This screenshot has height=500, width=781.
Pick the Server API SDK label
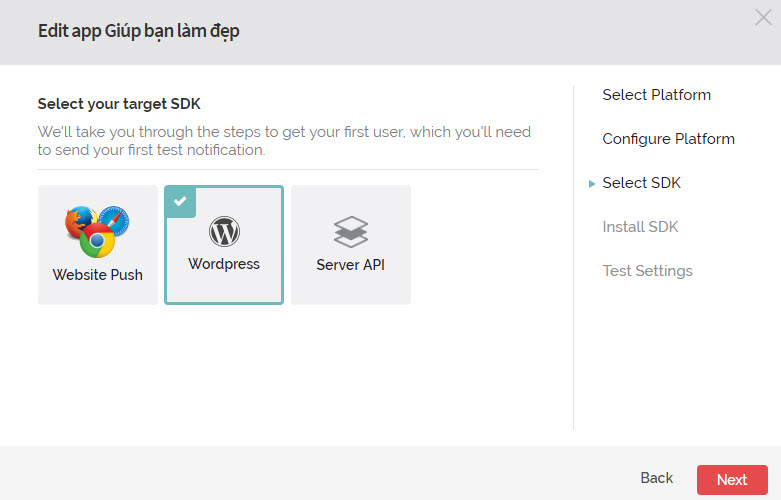tap(351, 265)
